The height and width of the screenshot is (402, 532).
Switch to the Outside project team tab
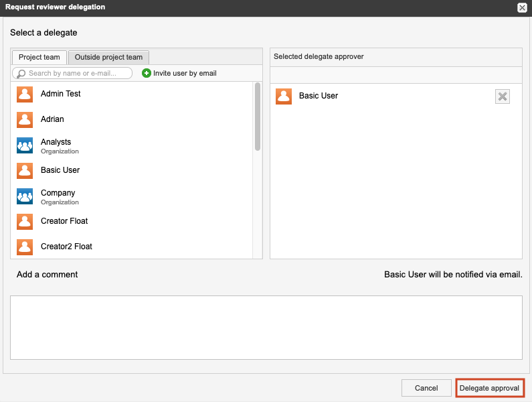click(x=108, y=58)
